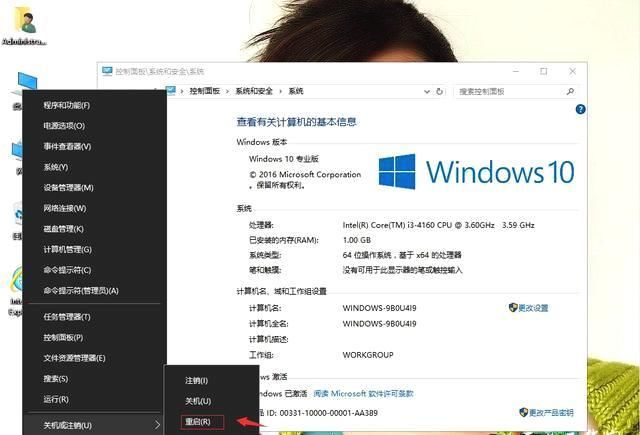
Task: Click the help question mark icon
Action: (580, 109)
